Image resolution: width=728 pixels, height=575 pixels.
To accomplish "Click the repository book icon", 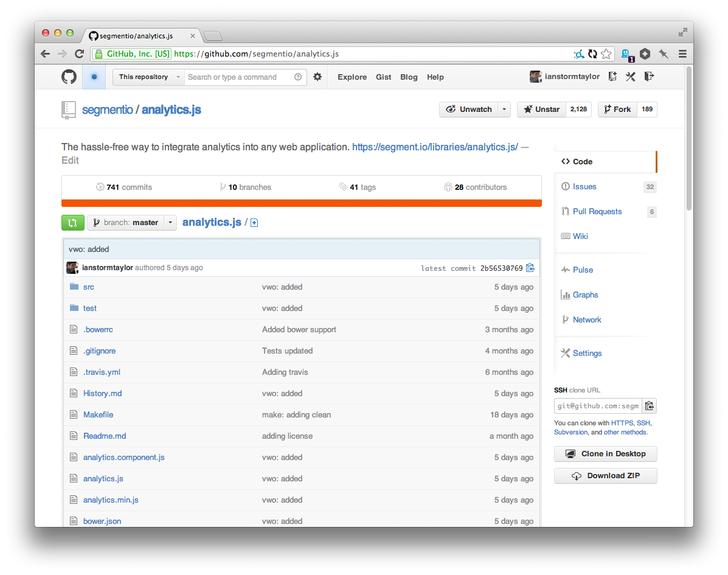I will [69, 111].
